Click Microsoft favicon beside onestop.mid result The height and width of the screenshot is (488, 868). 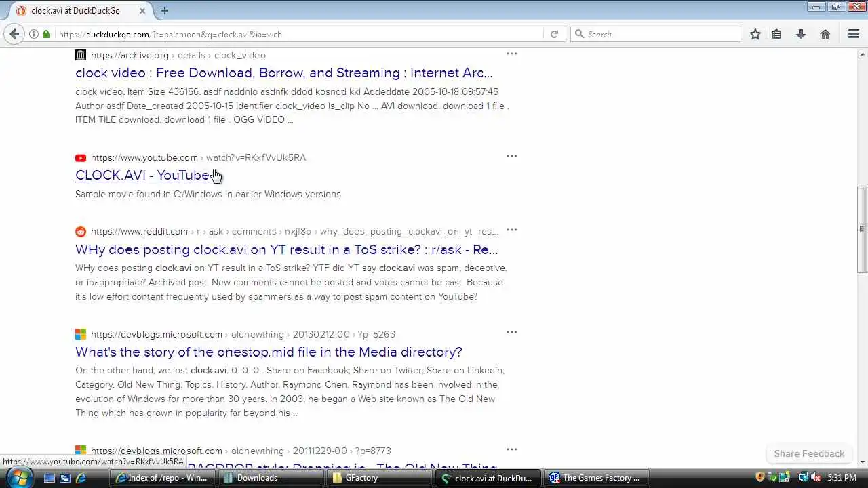coord(81,334)
